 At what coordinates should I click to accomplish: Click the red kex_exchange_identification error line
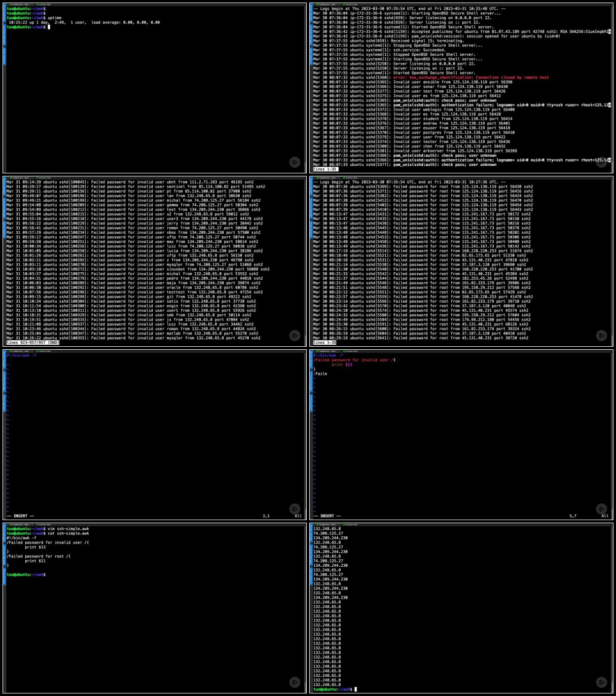[471, 78]
